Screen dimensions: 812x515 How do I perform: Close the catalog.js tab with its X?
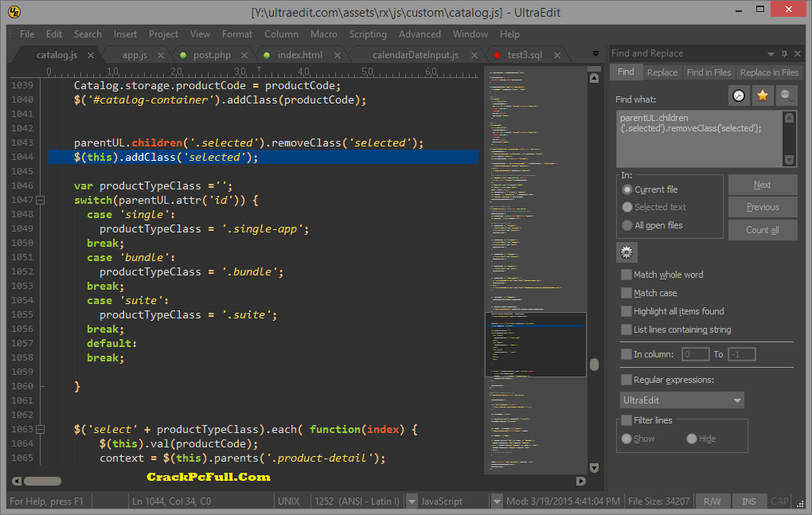tap(91, 55)
